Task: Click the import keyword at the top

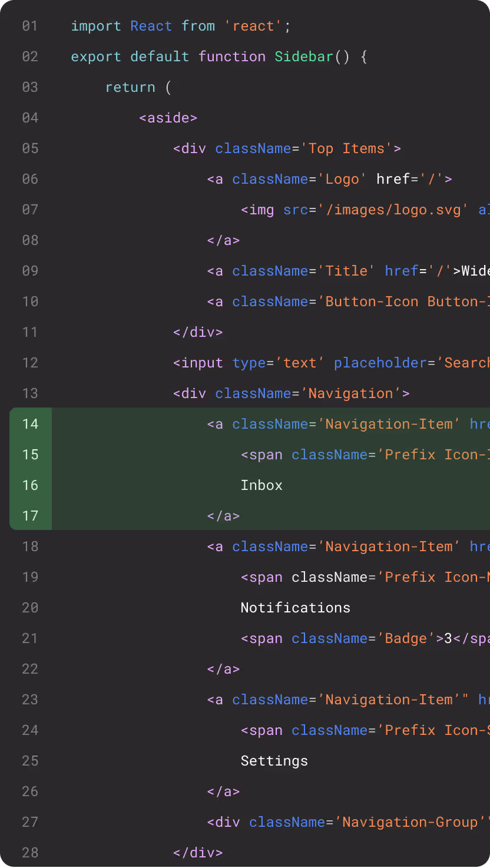Action: 96,26
